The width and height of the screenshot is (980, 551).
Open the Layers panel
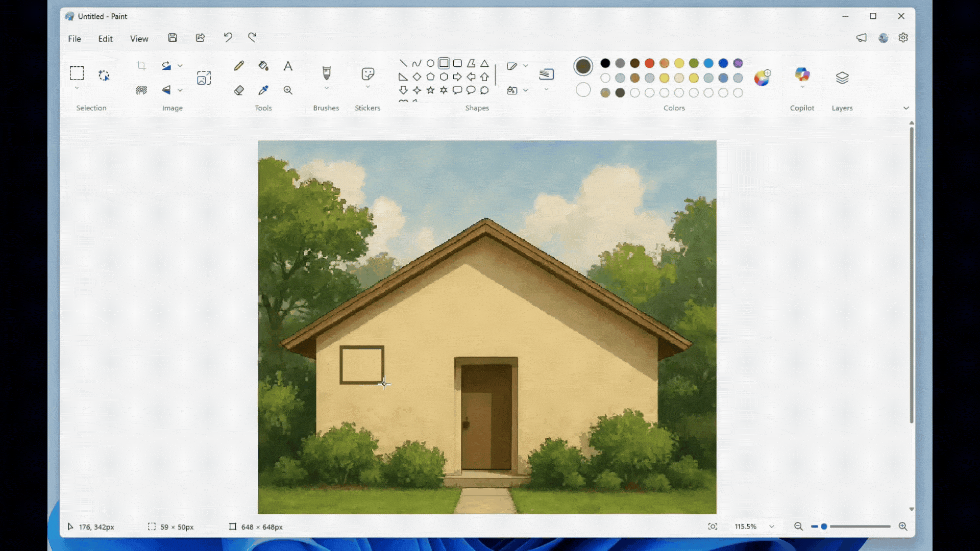842,78
